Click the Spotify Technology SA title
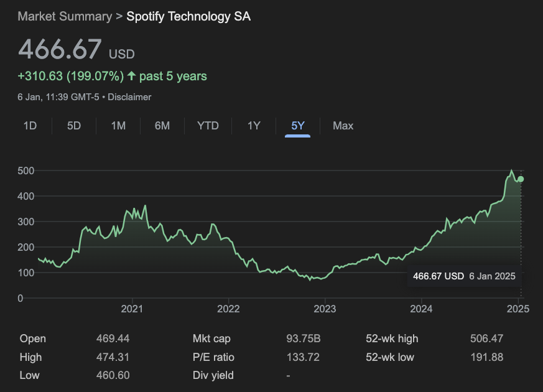Image resolution: width=543 pixels, height=392 pixels. point(188,16)
